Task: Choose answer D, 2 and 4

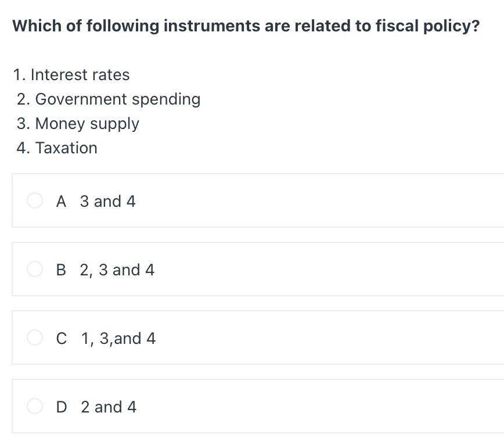Action: point(109,406)
